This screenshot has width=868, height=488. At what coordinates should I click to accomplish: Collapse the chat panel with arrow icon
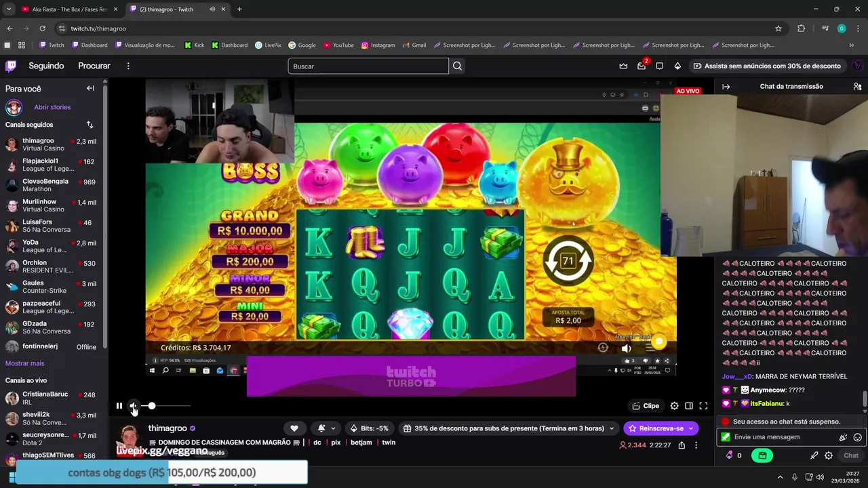(x=726, y=87)
